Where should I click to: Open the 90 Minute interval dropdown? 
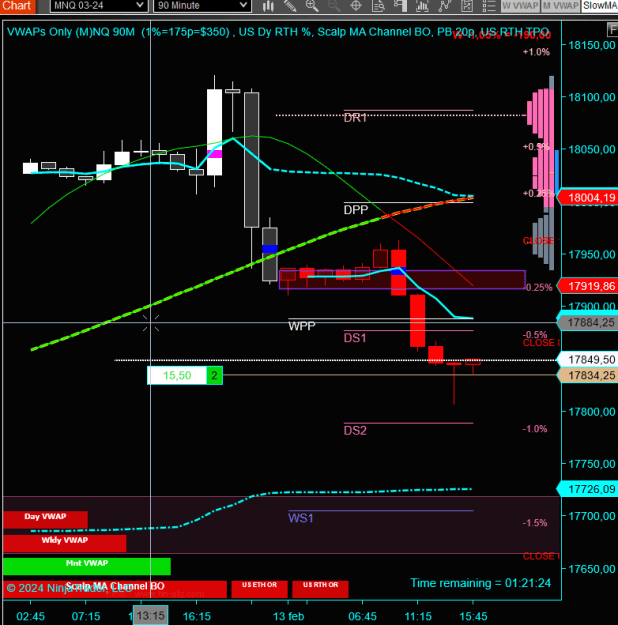[202, 6]
